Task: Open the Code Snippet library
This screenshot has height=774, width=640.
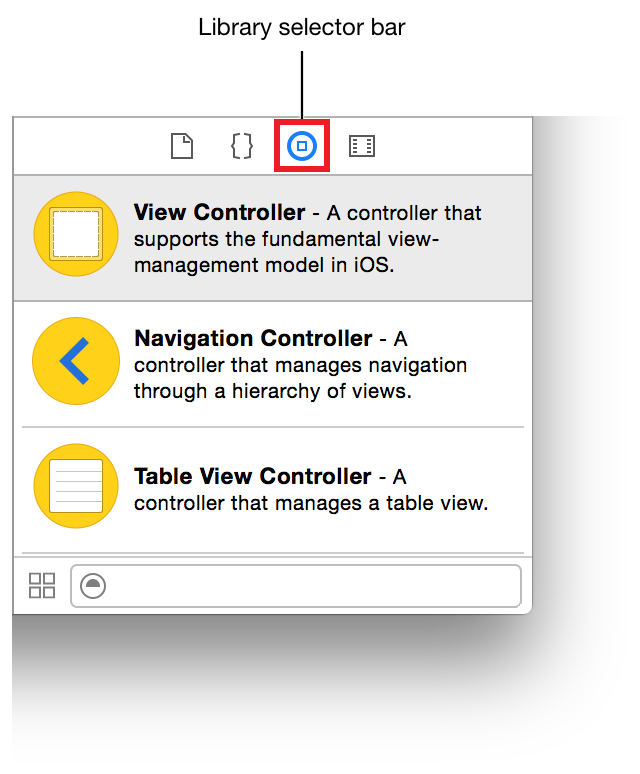Action: coord(241,147)
